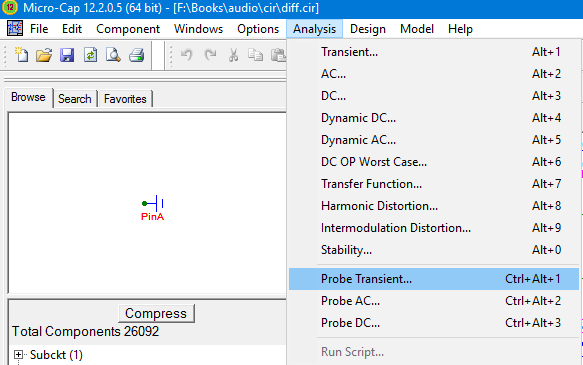
Task: Choose Harmonic Distortion analysis
Action: coord(434,206)
